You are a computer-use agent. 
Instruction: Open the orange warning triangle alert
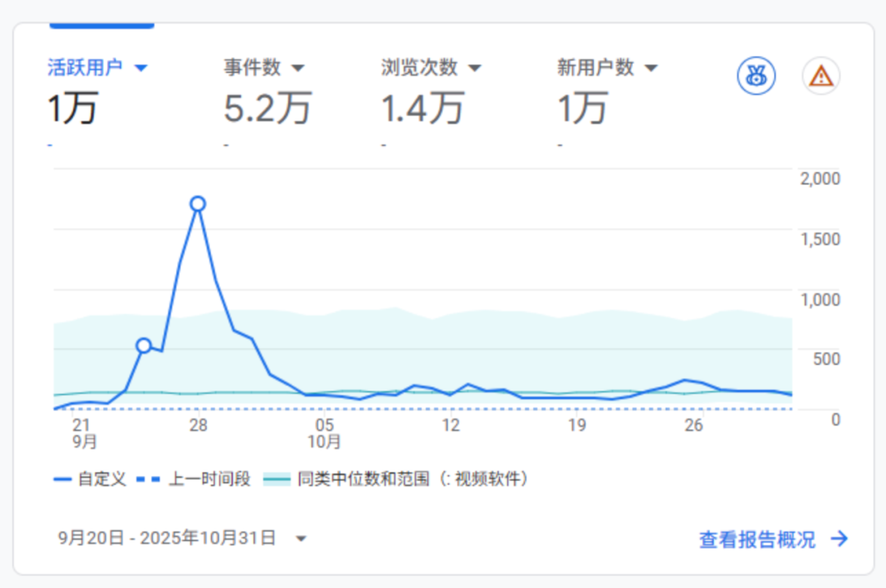(x=820, y=75)
